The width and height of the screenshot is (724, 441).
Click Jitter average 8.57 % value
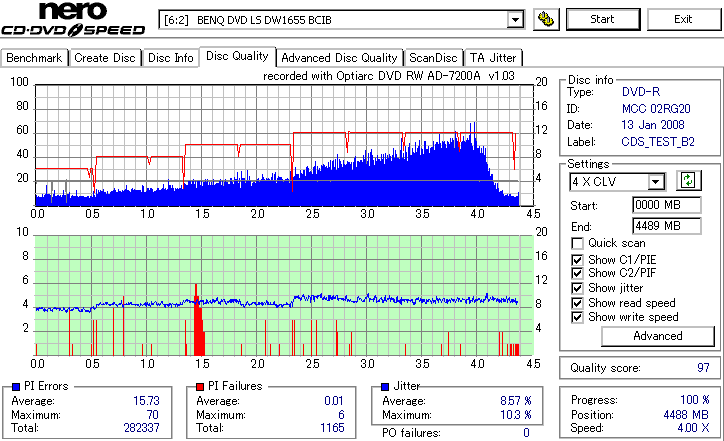516,401
